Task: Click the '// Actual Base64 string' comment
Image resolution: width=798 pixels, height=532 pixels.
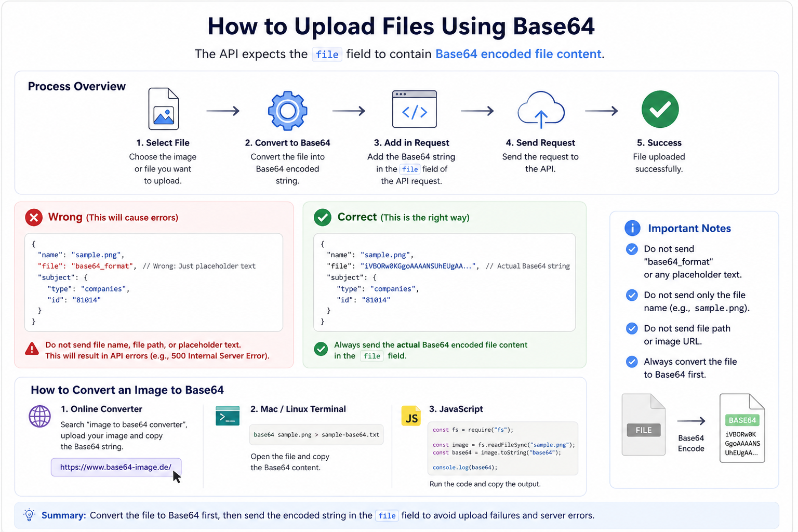Action: (528, 266)
